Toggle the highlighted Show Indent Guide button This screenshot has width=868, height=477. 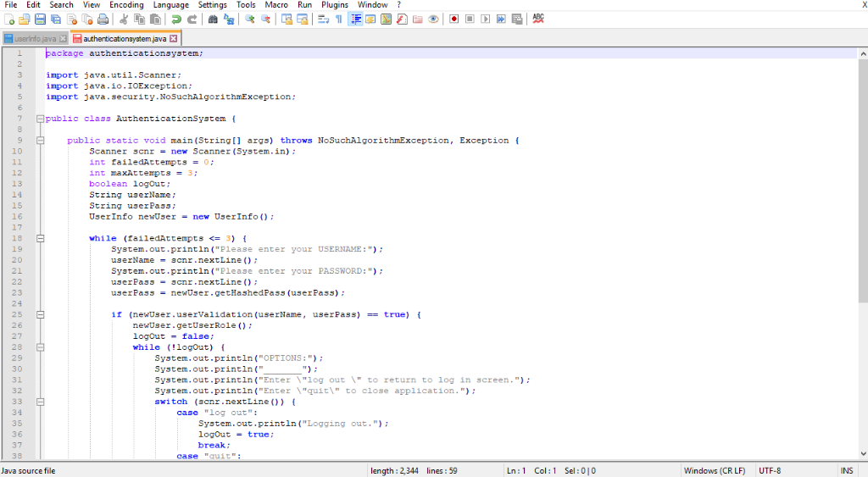tap(355, 19)
